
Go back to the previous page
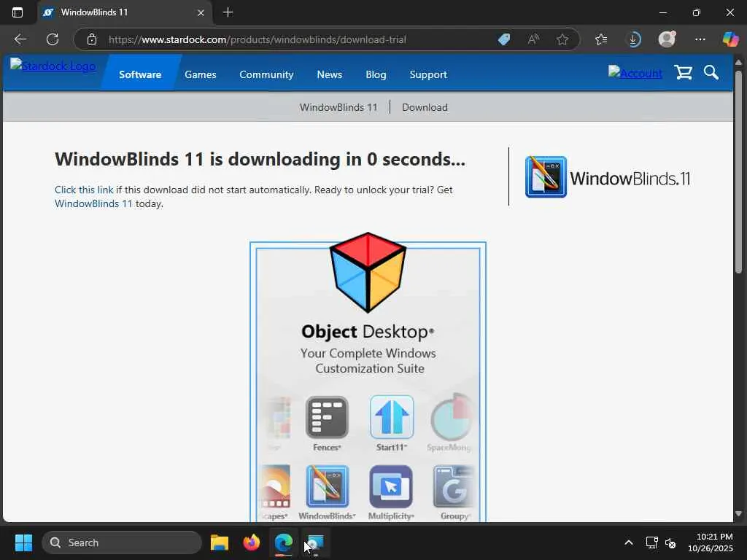(x=20, y=39)
